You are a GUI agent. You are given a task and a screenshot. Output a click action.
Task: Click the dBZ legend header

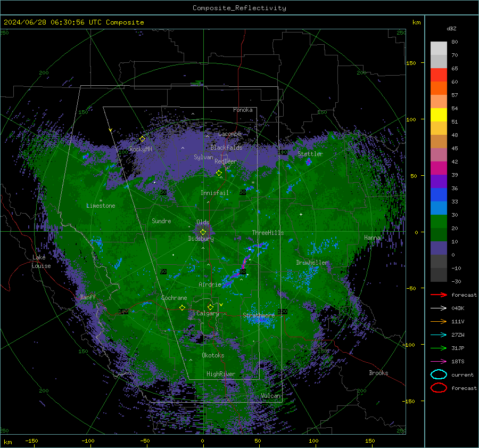point(451,28)
